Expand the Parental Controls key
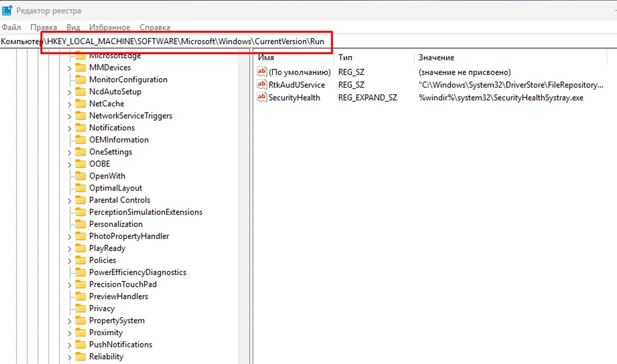Viewport: 617px width, 364px height. tap(69, 200)
